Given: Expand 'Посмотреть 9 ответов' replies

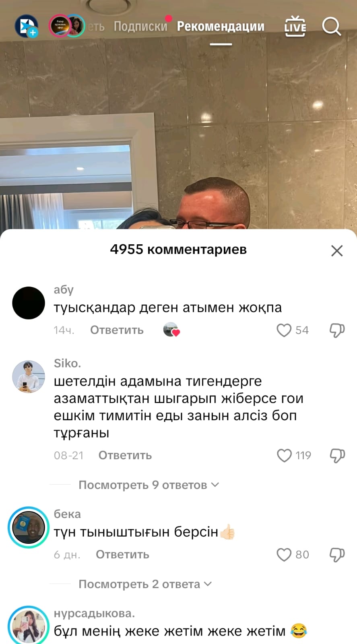Looking at the screenshot, I should pyautogui.click(x=149, y=485).
